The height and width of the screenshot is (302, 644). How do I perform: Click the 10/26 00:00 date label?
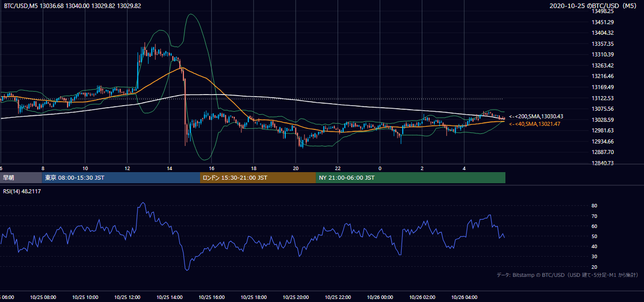tap(380, 297)
